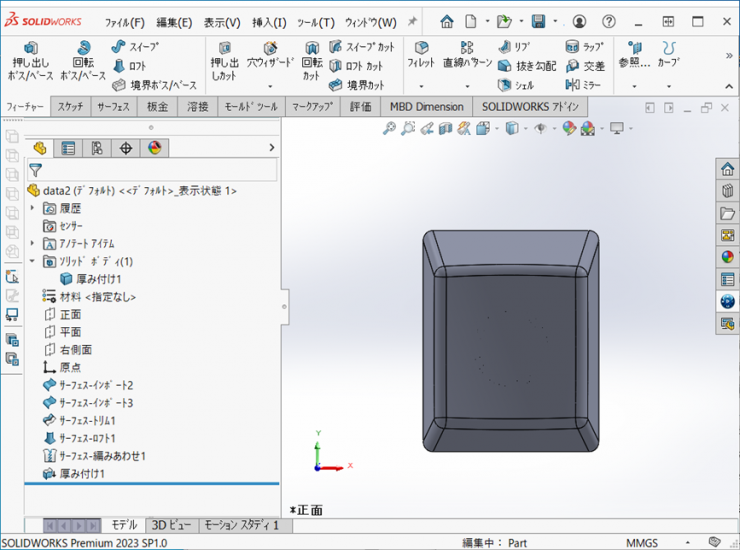Expand the 履歴 history tree node

click(x=33, y=208)
